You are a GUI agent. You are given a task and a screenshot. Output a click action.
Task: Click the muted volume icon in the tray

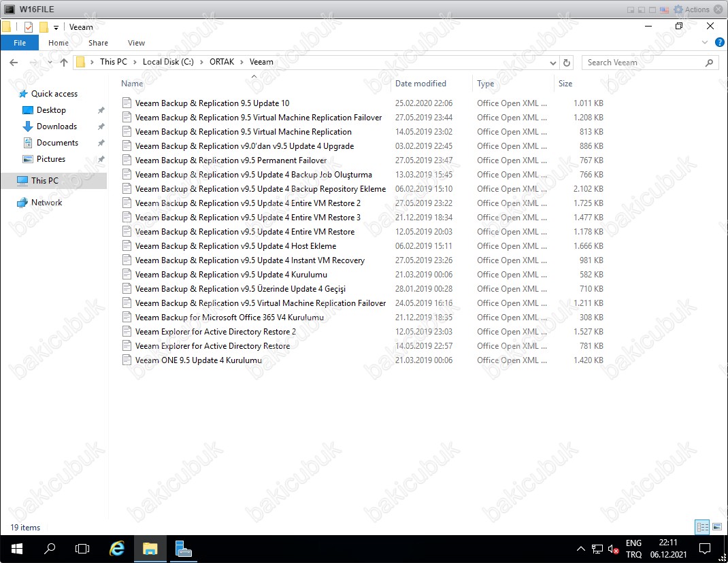tap(613, 549)
